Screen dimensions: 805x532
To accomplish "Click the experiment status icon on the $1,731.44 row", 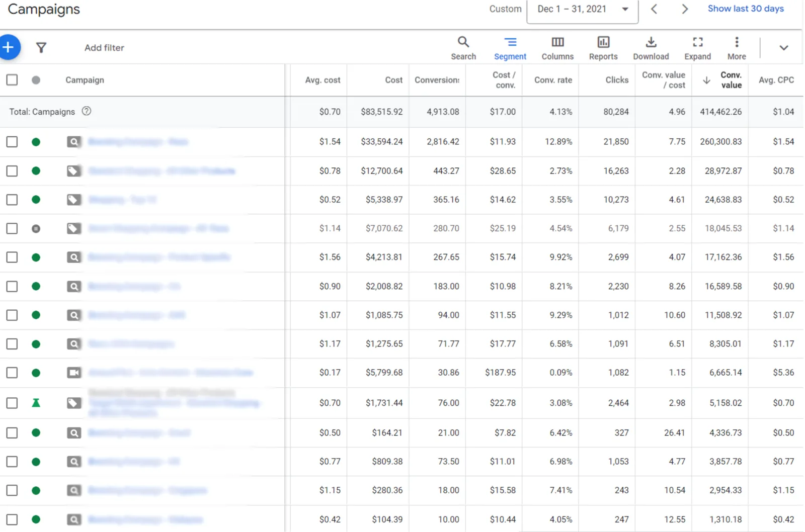I will click(36, 403).
